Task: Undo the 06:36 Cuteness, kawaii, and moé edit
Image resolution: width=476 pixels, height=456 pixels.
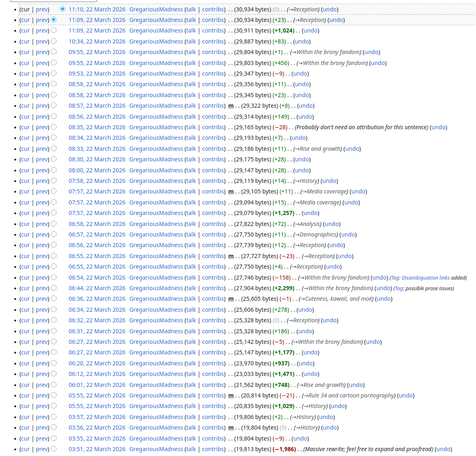Action: pyautogui.click(x=384, y=299)
